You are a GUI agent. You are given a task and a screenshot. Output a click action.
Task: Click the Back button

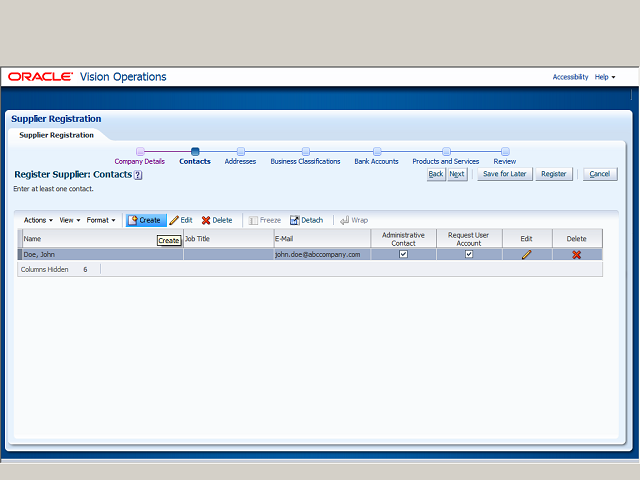pyautogui.click(x=436, y=174)
